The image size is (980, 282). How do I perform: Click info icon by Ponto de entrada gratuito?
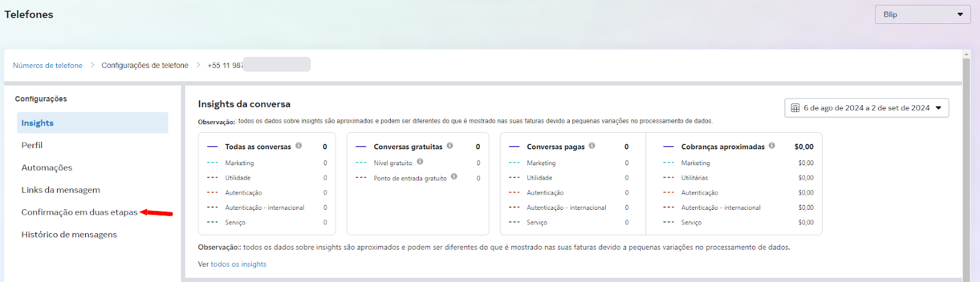(x=454, y=176)
